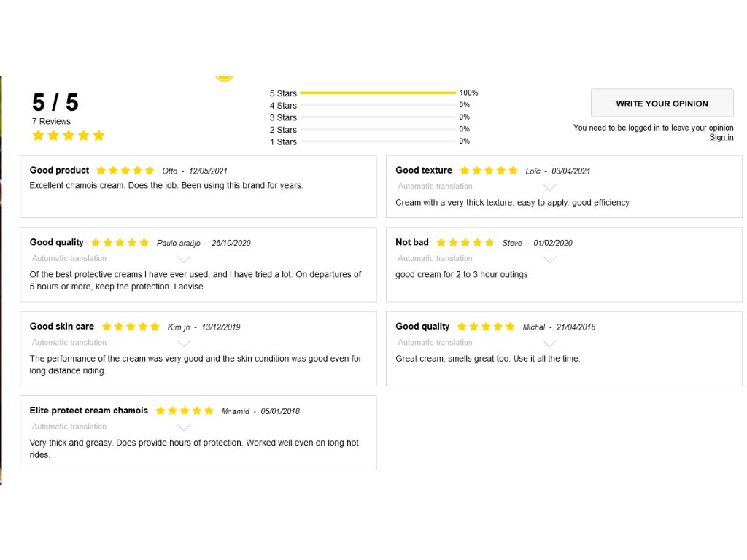
Task: Expand Paulo araújo's review translation chevron
Action: tap(184, 260)
